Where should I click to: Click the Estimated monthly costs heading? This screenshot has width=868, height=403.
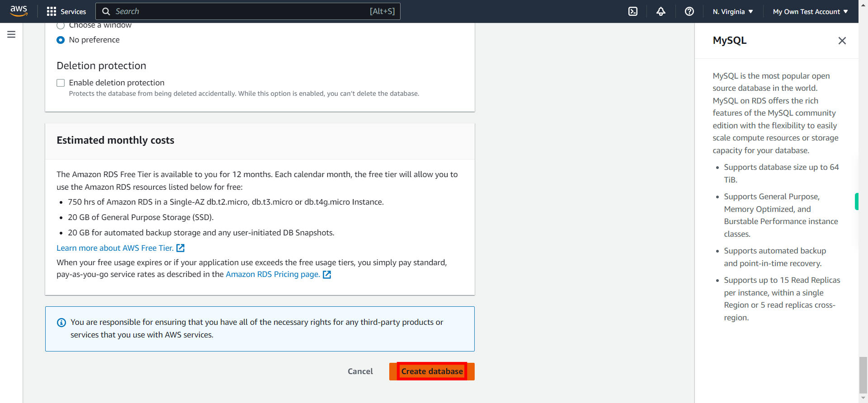(115, 141)
